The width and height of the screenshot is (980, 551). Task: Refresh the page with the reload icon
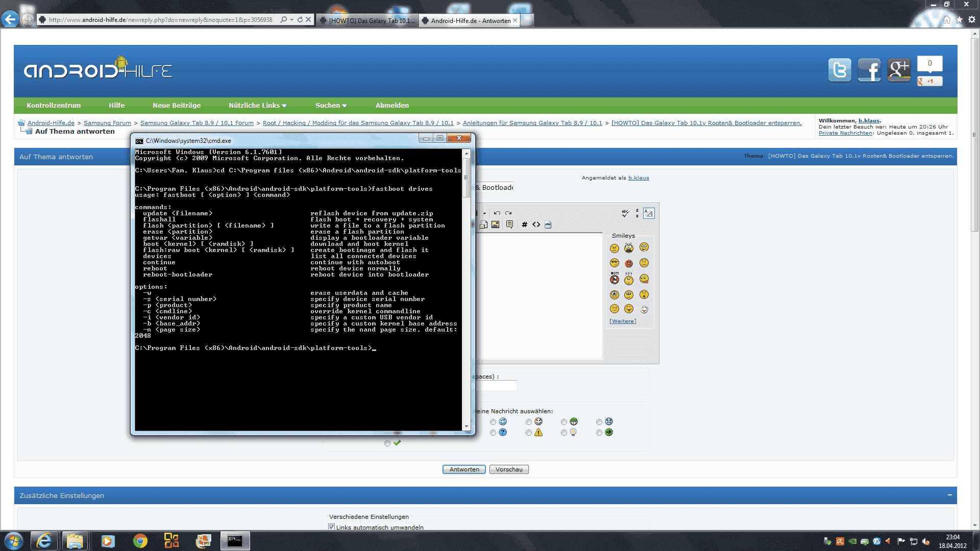tap(300, 20)
